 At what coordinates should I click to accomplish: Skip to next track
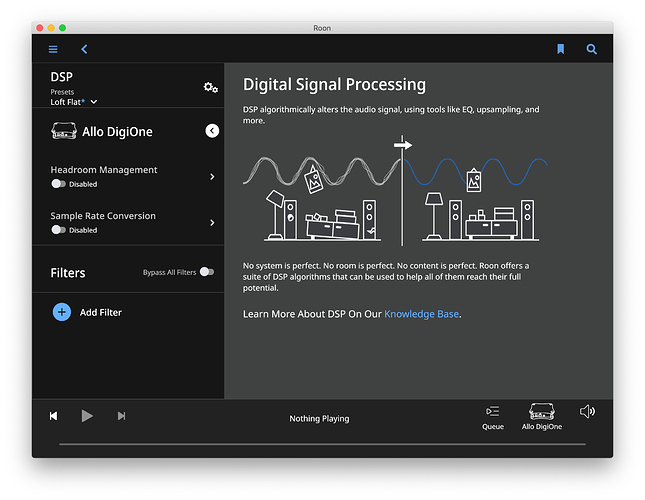point(121,416)
